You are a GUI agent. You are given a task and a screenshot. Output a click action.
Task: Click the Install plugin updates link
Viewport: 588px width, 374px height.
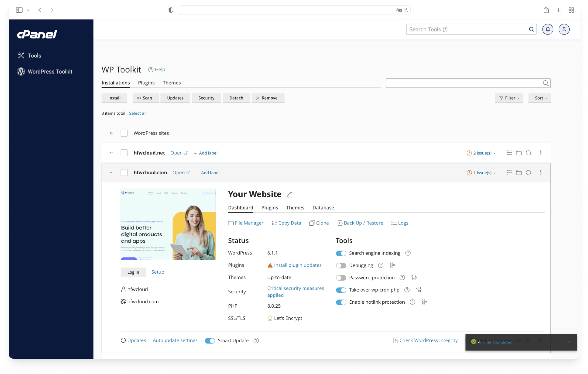click(298, 265)
